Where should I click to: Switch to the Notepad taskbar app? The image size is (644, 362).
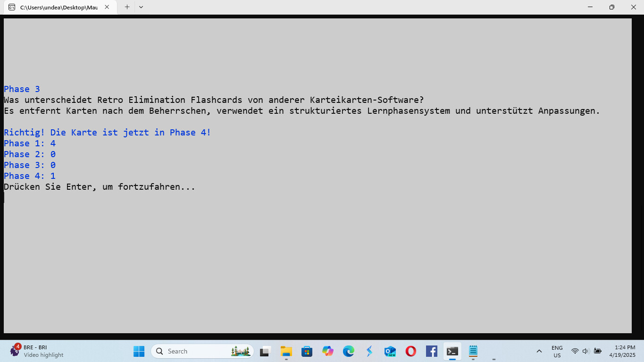473,351
